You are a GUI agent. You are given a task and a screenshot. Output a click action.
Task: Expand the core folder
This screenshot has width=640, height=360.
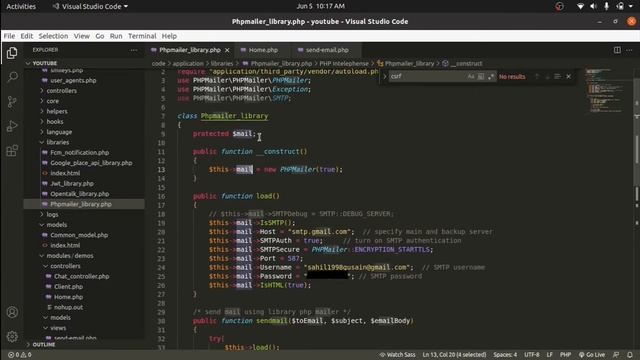tap(53, 101)
